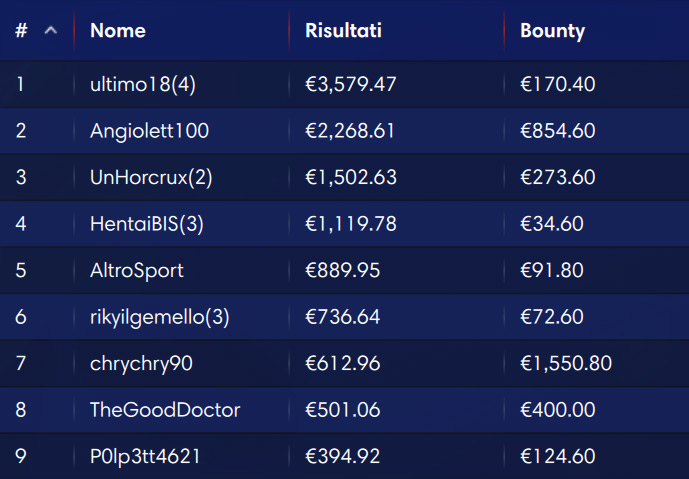Screen dimensions: 689x479
Task: Click the chrychry90 player name
Action: 141,364
